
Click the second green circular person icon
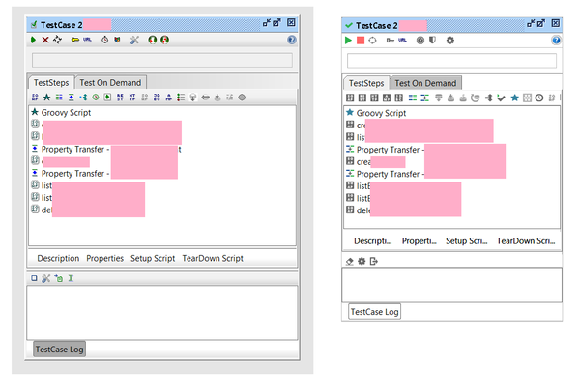click(x=164, y=40)
